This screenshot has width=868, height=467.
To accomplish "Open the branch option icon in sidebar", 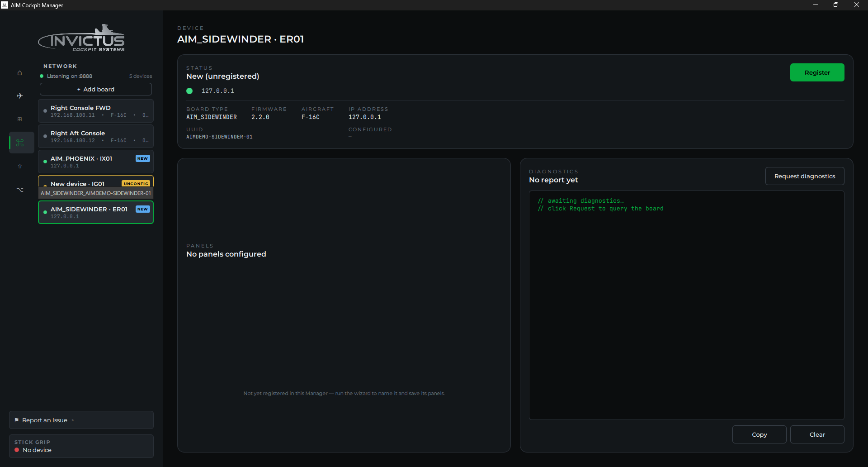I will click(x=20, y=190).
